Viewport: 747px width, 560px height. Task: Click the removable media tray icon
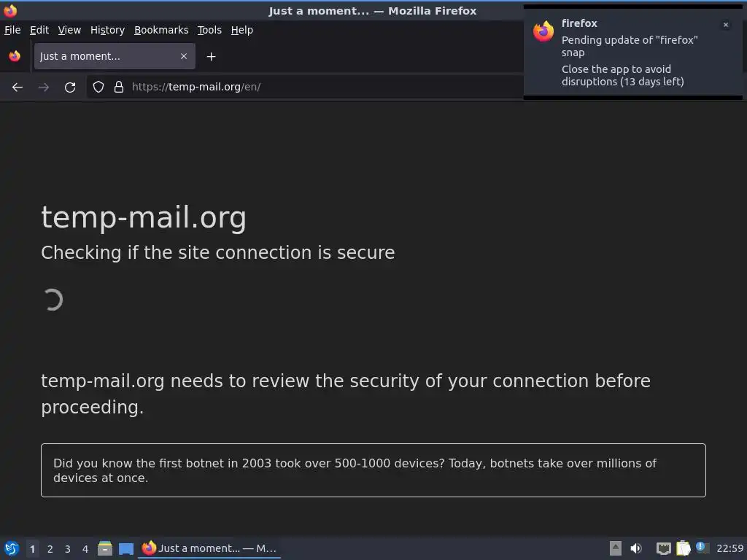tap(616, 548)
